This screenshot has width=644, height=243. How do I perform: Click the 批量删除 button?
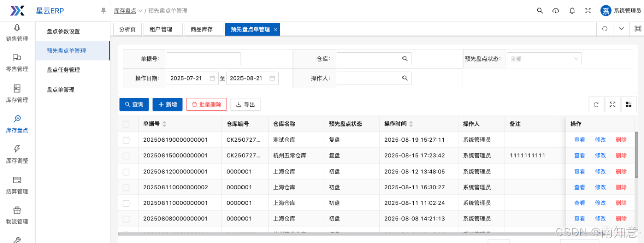(x=207, y=104)
